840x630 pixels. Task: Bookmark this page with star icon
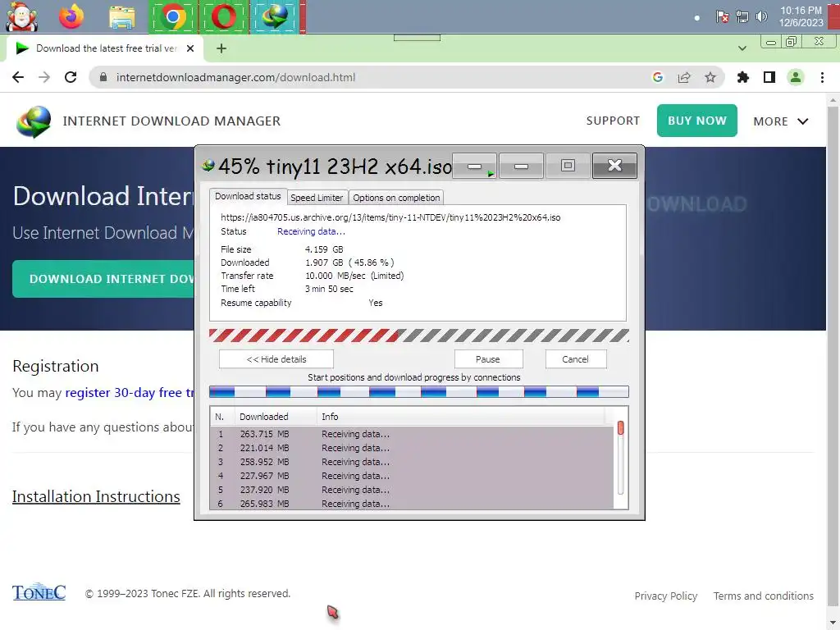coord(710,77)
